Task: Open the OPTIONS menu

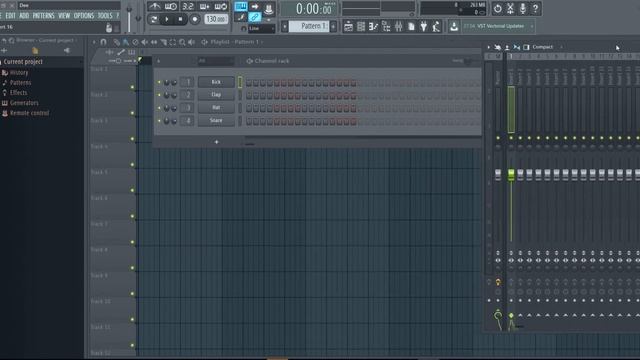Action: 84,16
